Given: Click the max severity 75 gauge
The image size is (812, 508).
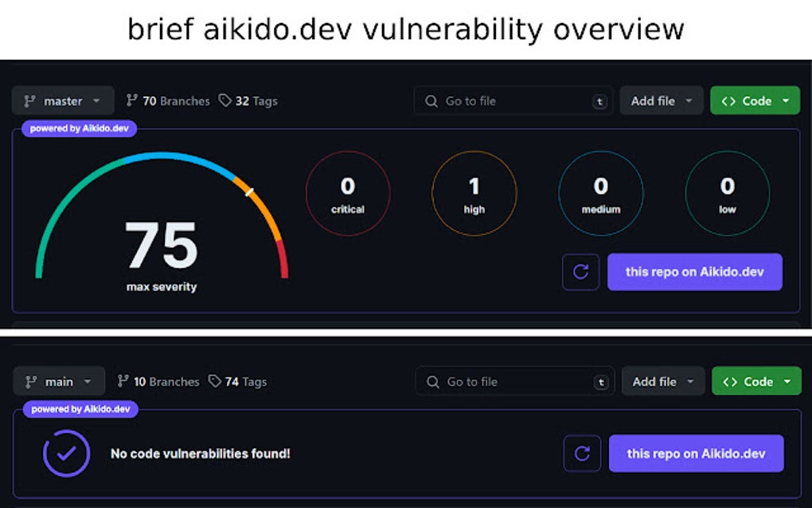Looking at the screenshot, I should tap(161, 239).
